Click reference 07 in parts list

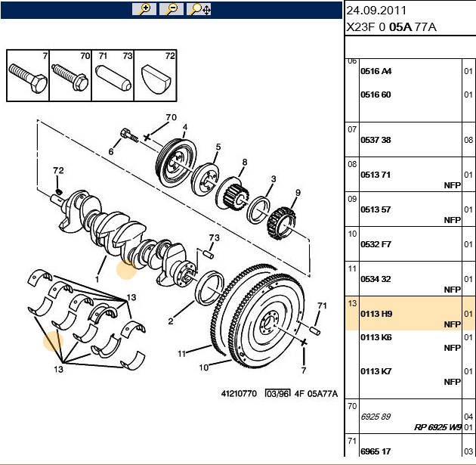352,129
